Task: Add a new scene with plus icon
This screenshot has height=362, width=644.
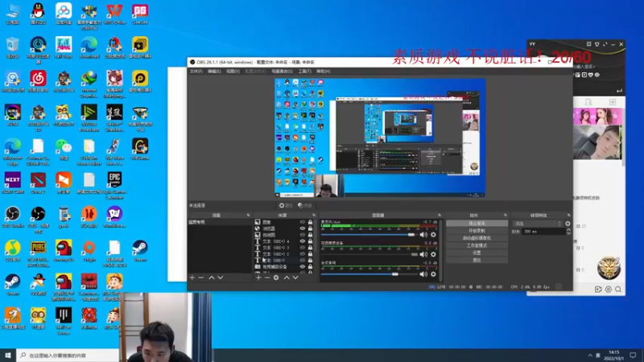Action: [x=192, y=278]
